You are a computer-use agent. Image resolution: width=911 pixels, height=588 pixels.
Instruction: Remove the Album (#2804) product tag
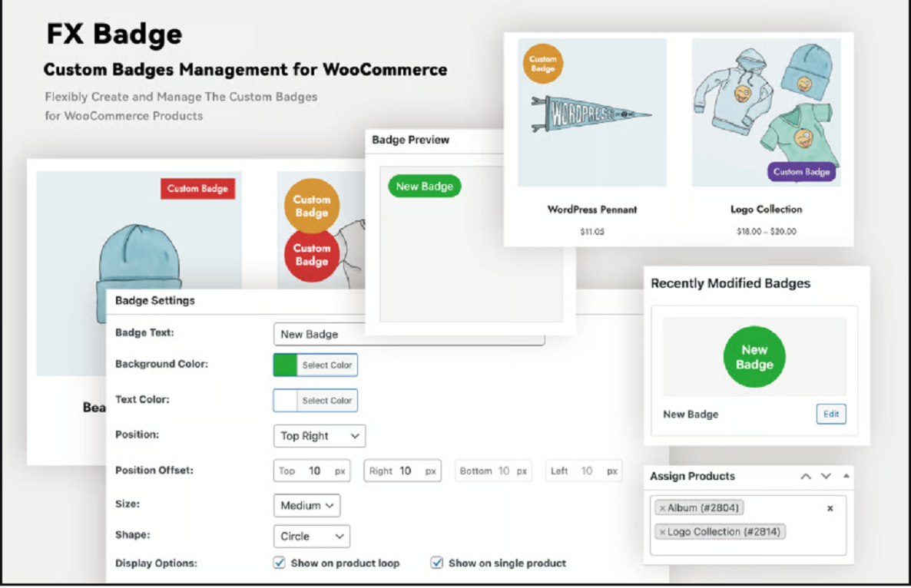pyautogui.click(x=663, y=507)
